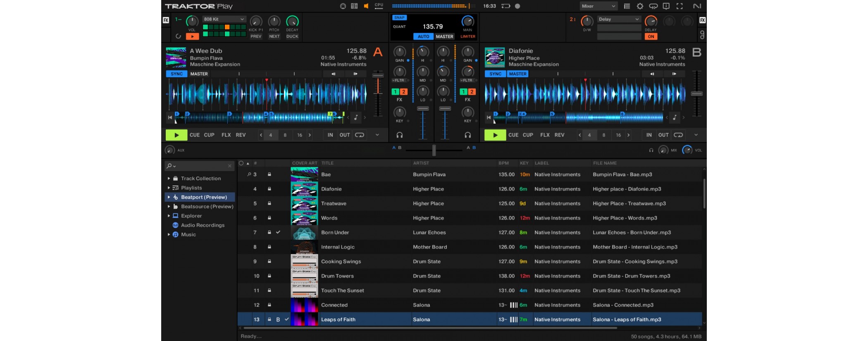Sort the track list by the BPM column

[503, 163]
